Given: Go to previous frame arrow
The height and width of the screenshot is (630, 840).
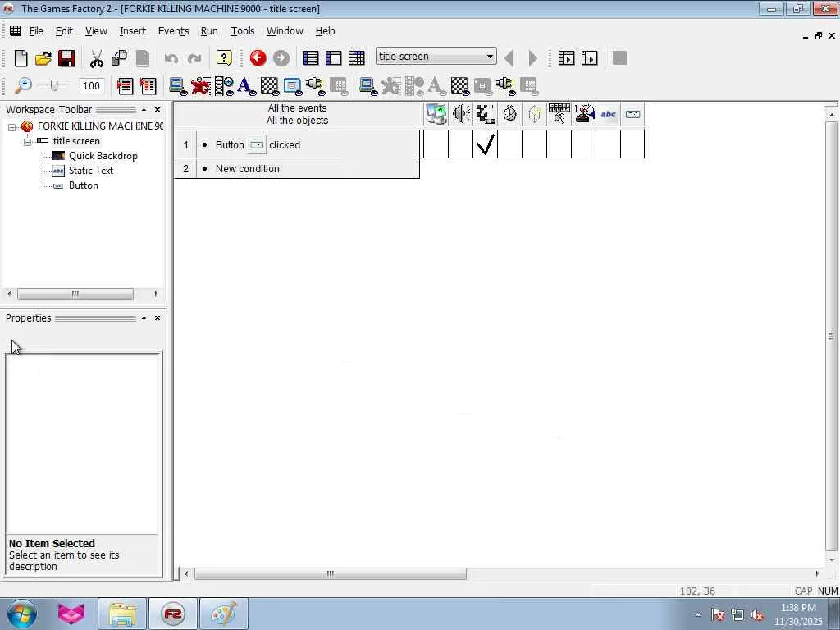Looking at the screenshot, I should pos(509,58).
